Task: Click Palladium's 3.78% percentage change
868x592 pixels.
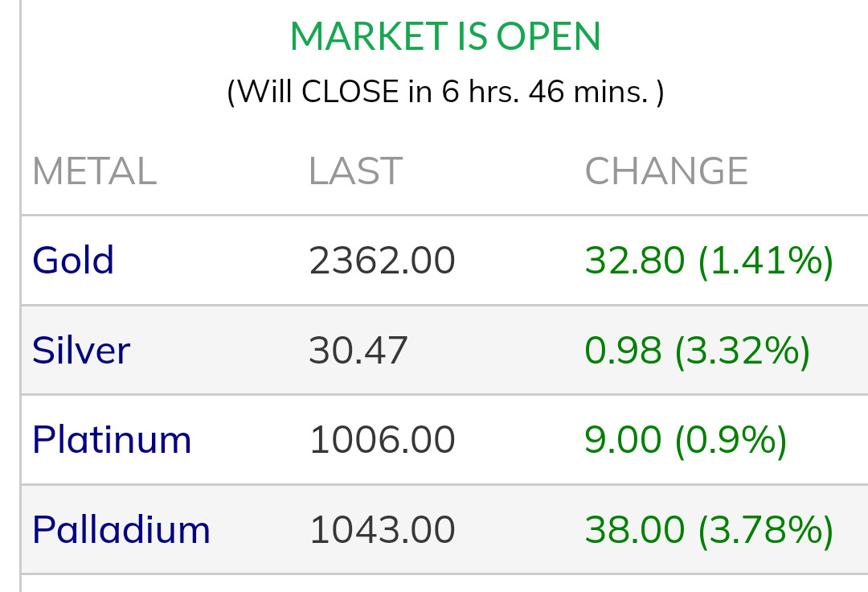Action: pos(766,530)
